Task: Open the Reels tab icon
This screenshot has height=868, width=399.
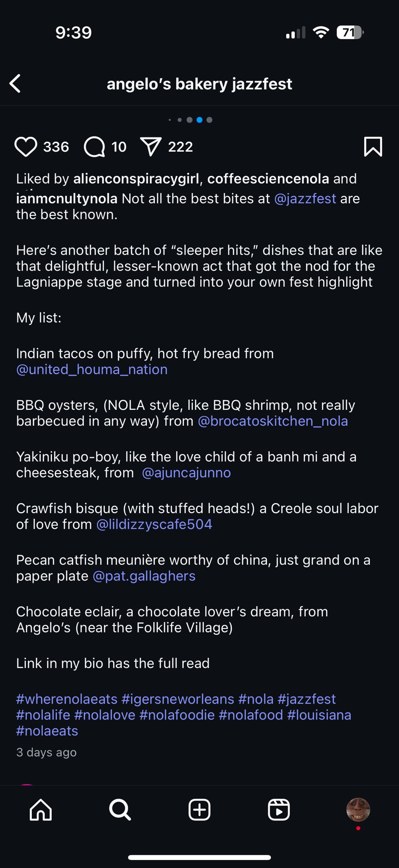Action: [x=279, y=810]
